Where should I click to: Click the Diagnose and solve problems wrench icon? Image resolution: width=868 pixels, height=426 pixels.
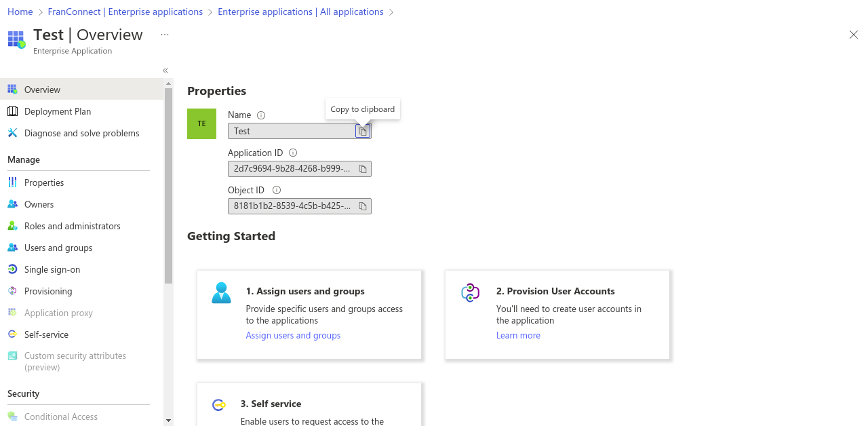[x=12, y=133]
